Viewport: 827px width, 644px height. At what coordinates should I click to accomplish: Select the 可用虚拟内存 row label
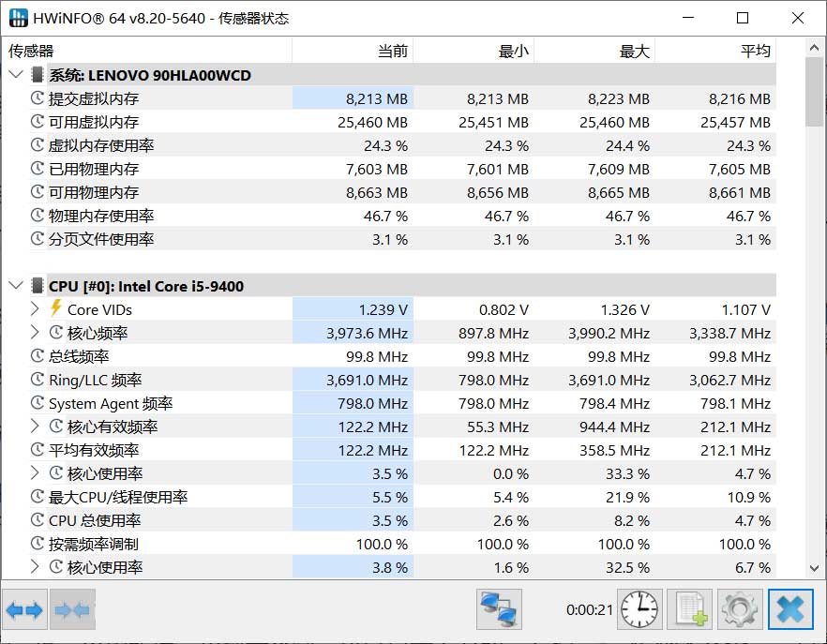pyautogui.click(x=94, y=122)
